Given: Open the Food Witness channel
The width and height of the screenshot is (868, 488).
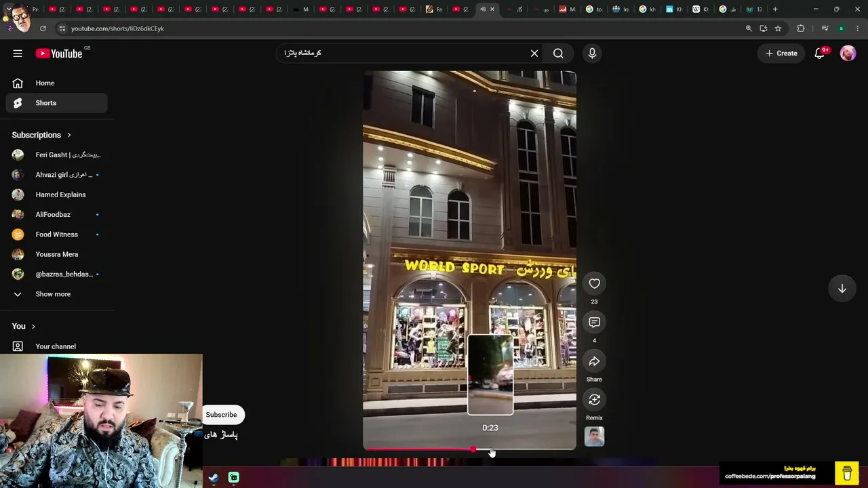Looking at the screenshot, I should click(57, 235).
